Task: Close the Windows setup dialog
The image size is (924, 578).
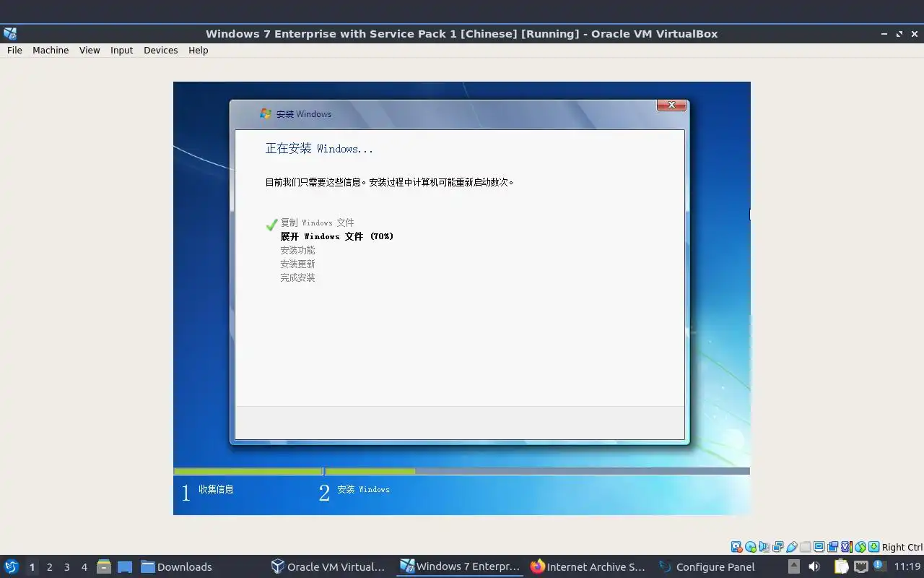Action: point(671,105)
